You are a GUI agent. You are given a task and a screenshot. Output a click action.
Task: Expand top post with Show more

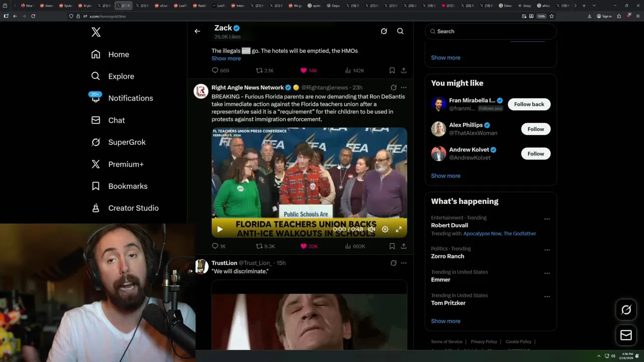coord(226,58)
